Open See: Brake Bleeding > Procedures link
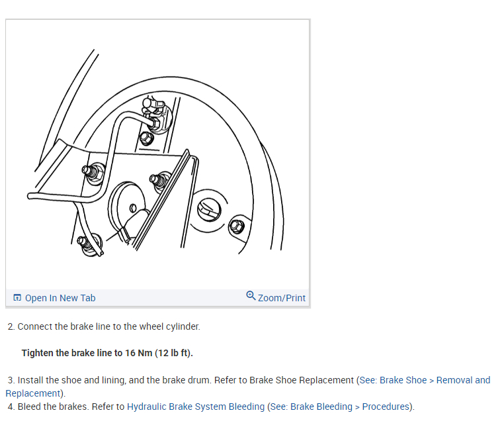The image size is (504, 435). [340, 407]
